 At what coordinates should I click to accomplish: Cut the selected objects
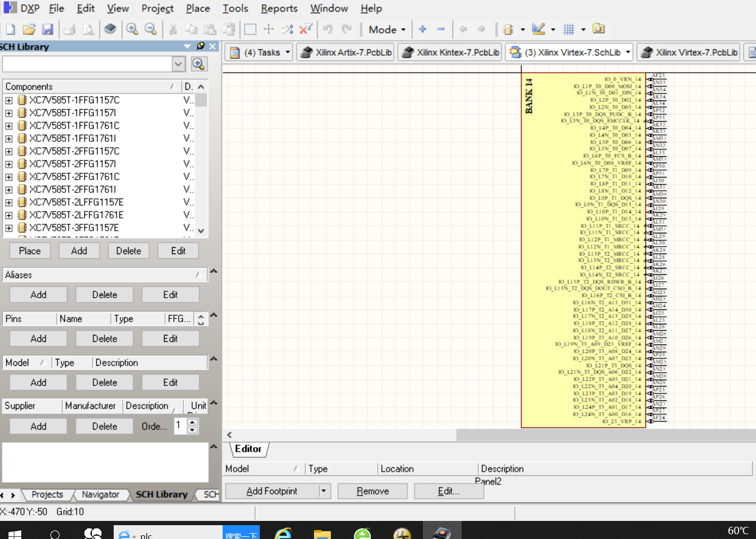(173, 29)
